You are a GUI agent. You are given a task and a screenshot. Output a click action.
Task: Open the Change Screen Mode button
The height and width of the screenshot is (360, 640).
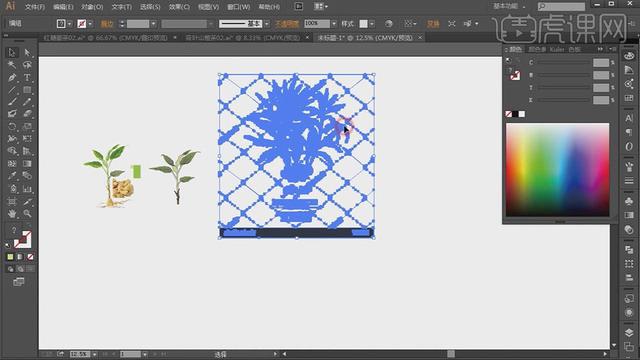[x=18, y=282]
